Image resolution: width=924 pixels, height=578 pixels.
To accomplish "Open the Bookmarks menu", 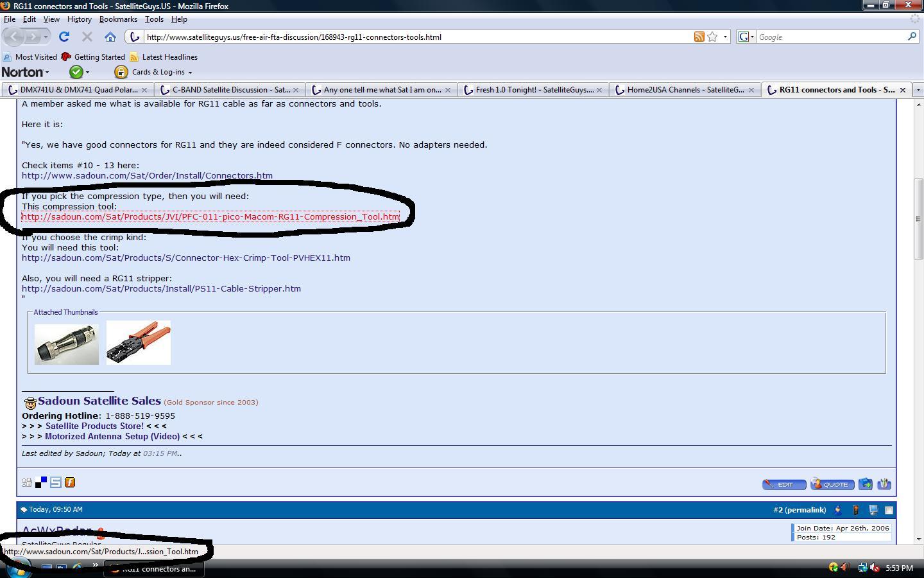I will pos(118,19).
